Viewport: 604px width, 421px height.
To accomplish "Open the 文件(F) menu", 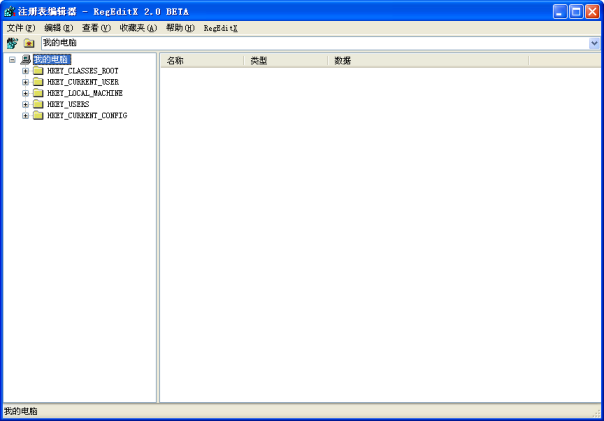I will pos(20,28).
